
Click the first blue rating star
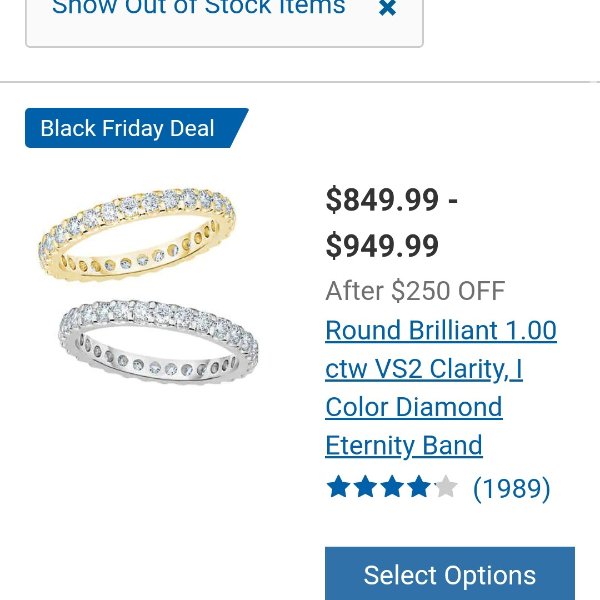point(339,487)
